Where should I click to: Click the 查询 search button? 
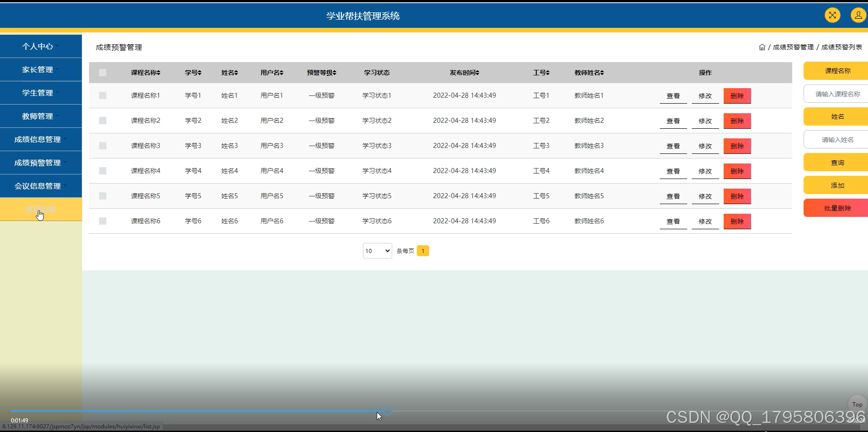tap(837, 162)
